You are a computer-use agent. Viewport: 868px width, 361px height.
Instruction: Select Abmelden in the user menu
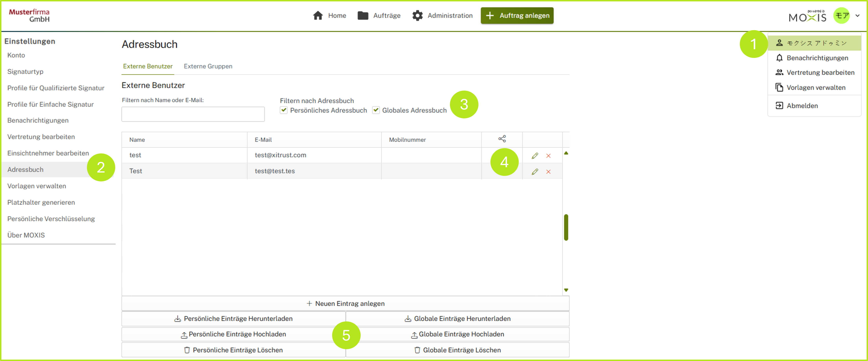[x=802, y=106]
